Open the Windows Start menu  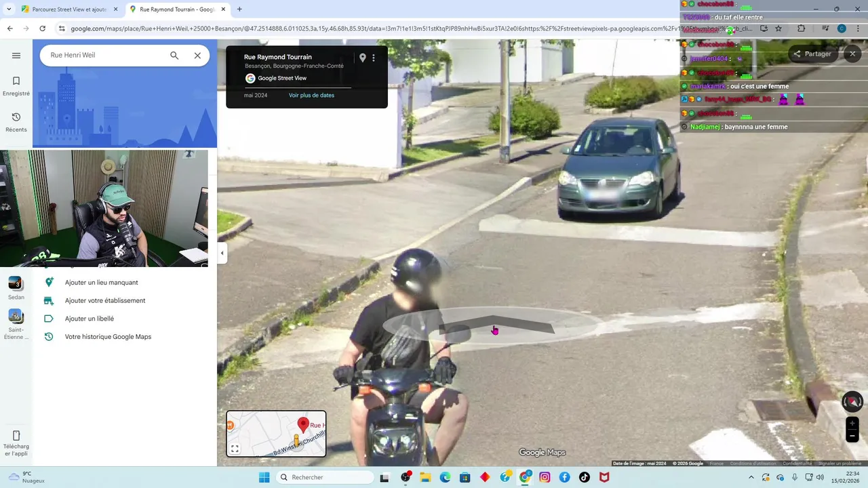click(264, 477)
